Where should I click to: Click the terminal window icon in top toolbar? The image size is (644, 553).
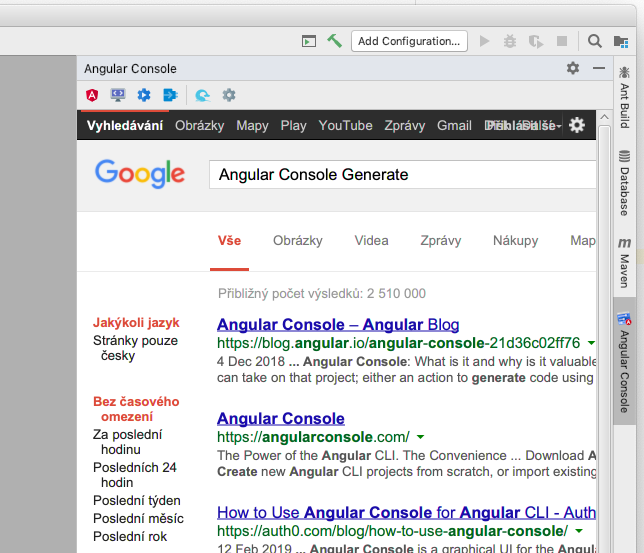[309, 41]
